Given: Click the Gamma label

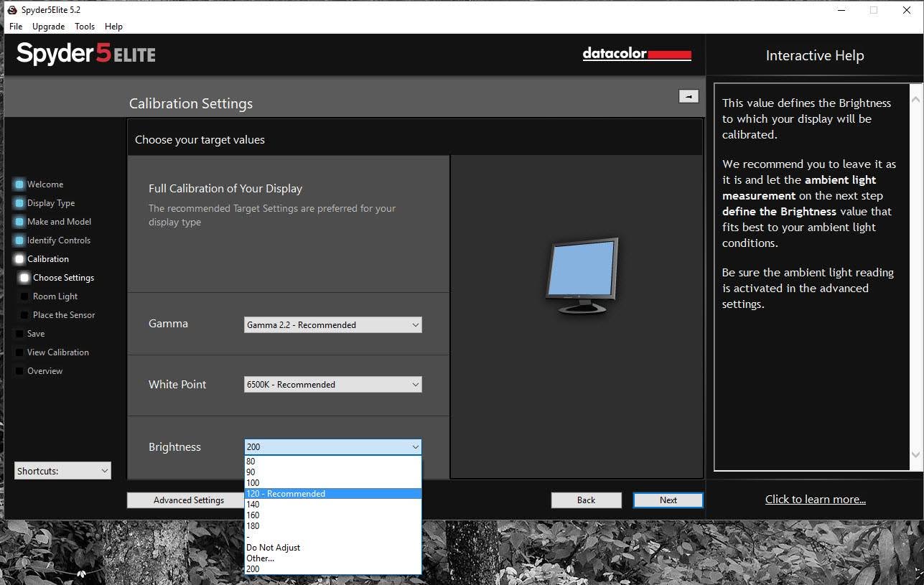Looking at the screenshot, I should coord(168,324).
